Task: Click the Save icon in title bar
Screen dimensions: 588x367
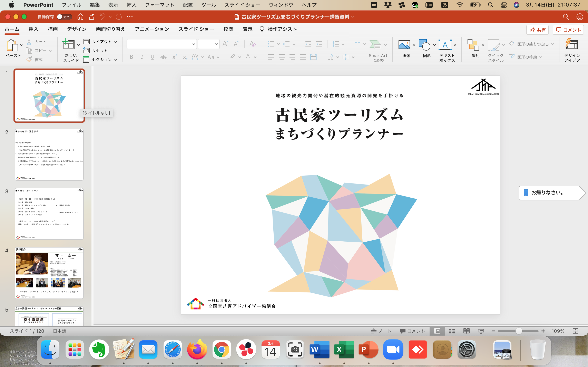Action: (91, 17)
